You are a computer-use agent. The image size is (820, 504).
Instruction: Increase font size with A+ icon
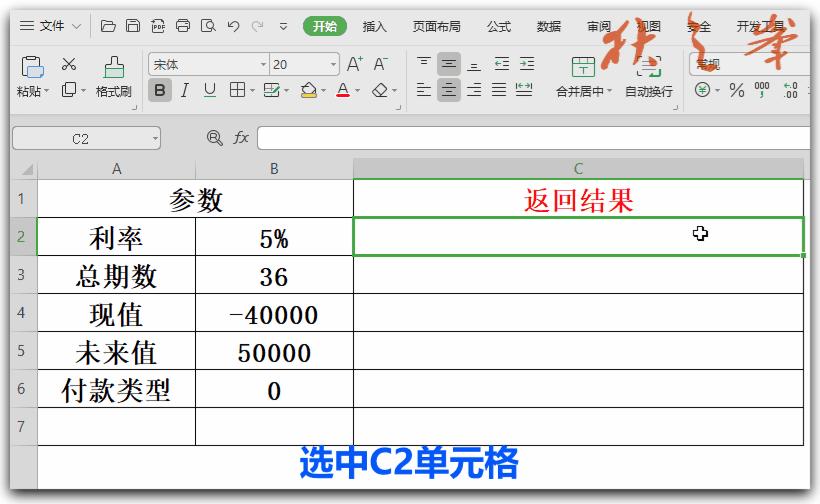click(x=355, y=64)
